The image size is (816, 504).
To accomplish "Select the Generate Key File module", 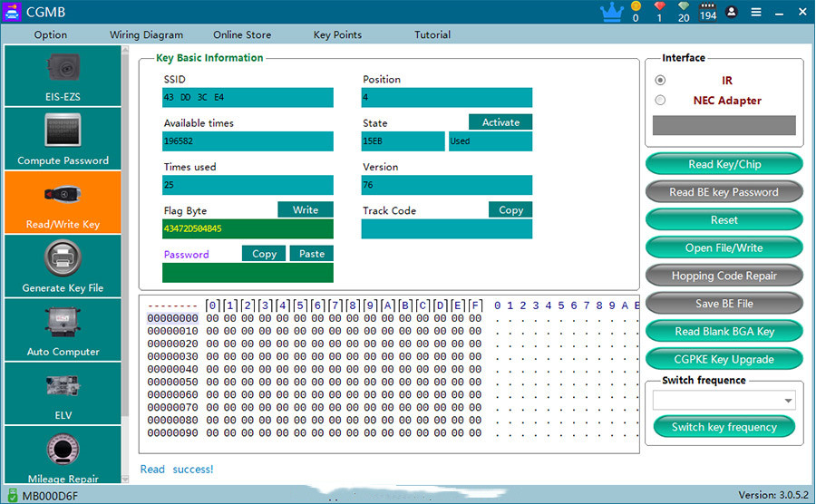I will coord(63,267).
